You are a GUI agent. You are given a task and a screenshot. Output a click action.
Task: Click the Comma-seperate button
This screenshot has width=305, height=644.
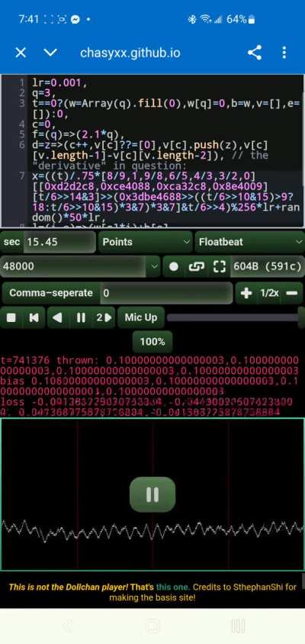click(x=51, y=293)
